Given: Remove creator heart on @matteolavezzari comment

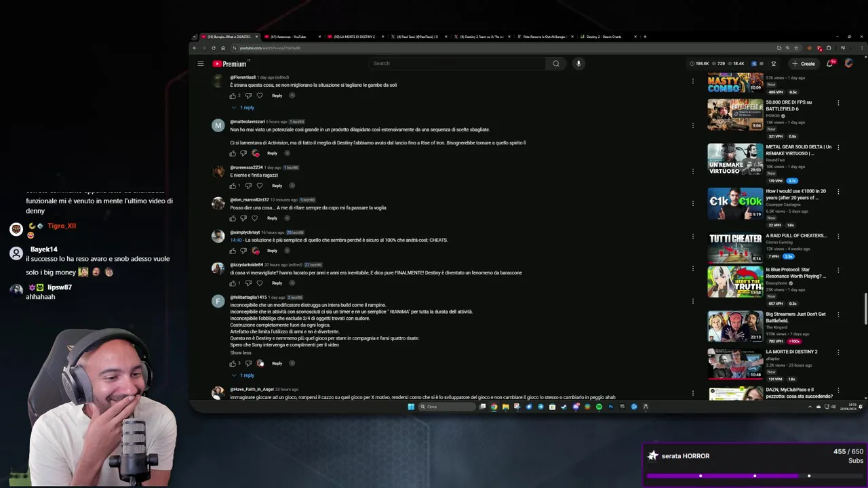Looking at the screenshot, I should (x=255, y=153).
